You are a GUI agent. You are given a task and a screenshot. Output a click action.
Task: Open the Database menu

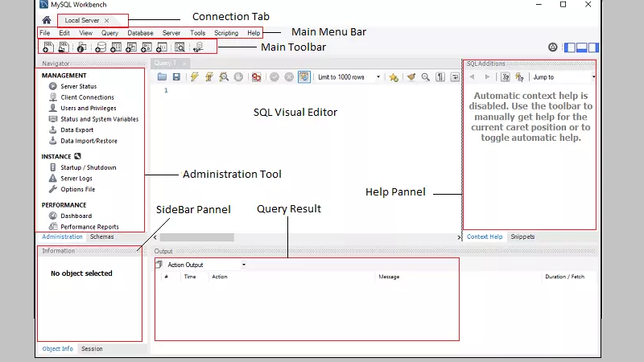pyautogui.click(x=140, y=33)
